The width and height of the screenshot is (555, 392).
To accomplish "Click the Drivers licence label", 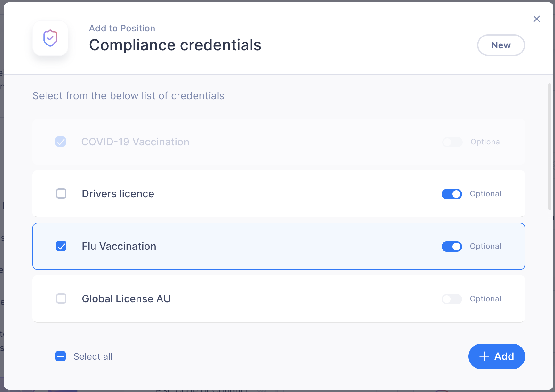I will (118, 194).
